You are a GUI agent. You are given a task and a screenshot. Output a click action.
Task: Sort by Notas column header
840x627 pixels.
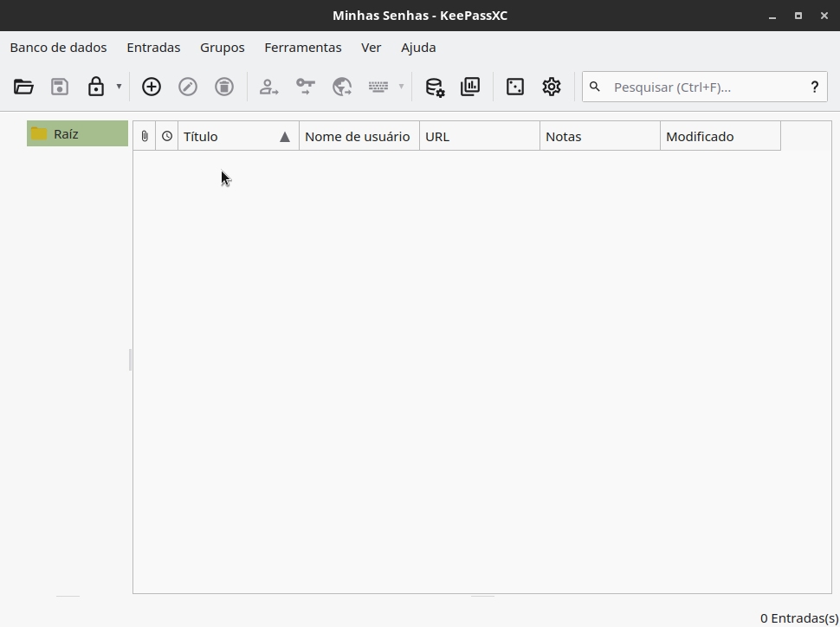click(x=600, y=136)
